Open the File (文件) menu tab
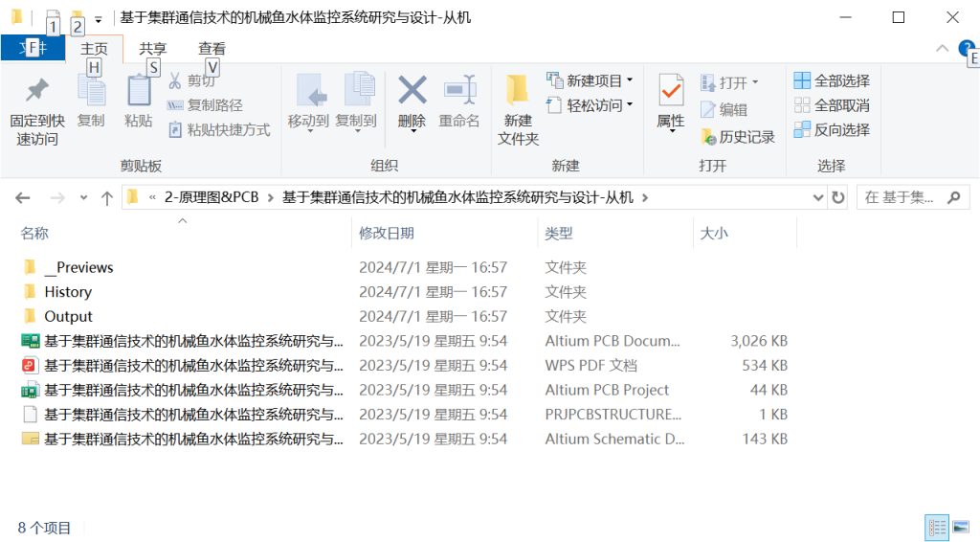Image resolution: width=980 pixels, height=542 pixels. [33, 48]
